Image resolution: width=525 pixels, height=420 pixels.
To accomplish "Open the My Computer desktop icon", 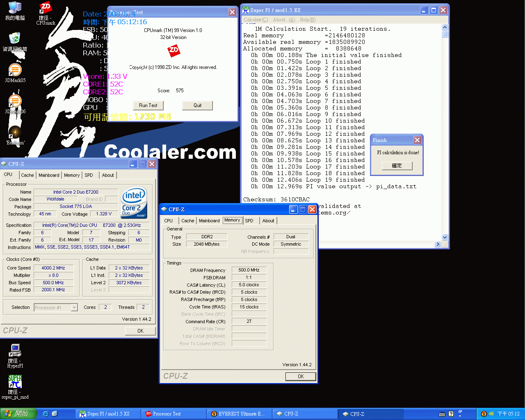I will tap(15, 11).
